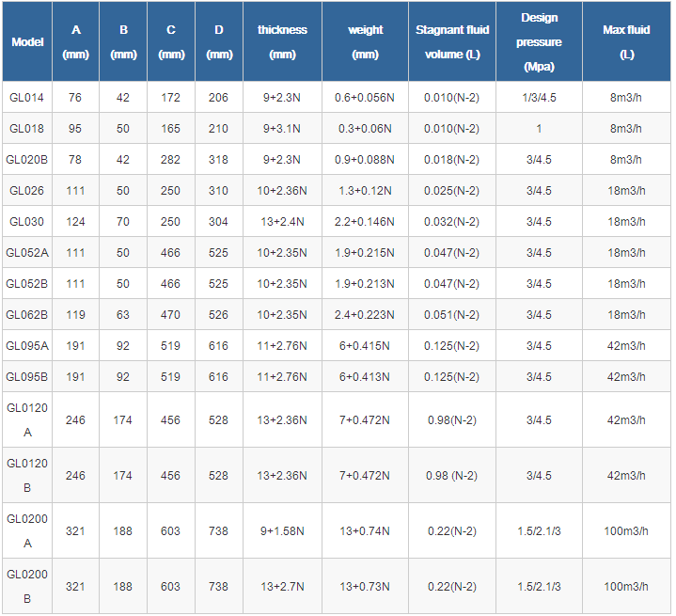Select model cell GL0120 B
676x616 pixels.
click(x=27, y=475)
